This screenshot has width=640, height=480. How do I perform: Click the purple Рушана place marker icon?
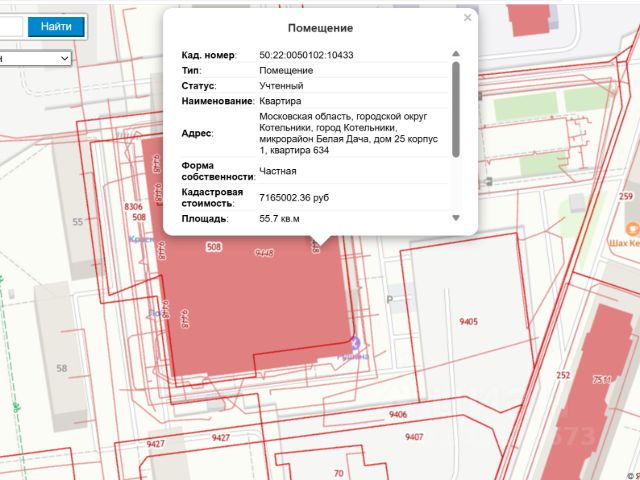(356, 343)
